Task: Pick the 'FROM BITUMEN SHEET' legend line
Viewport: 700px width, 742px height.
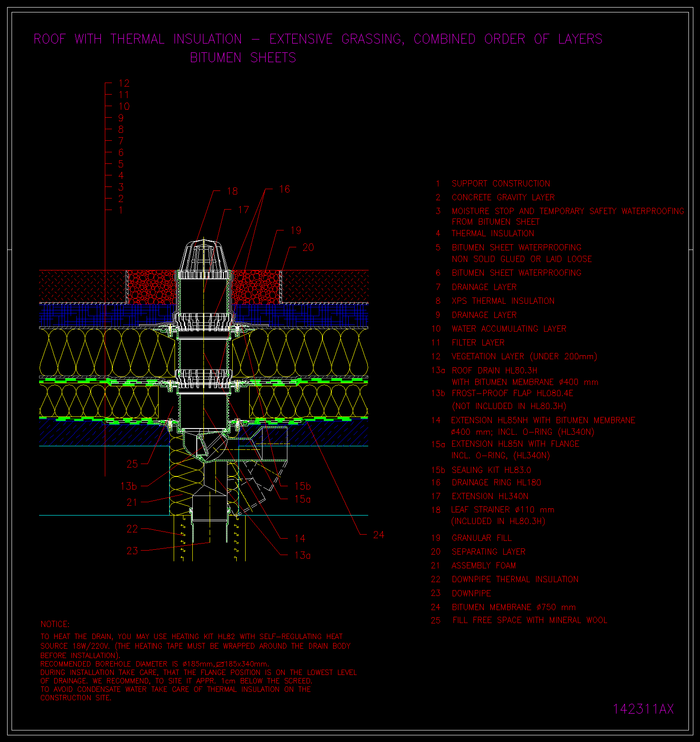Action: [x=496, y=222]
